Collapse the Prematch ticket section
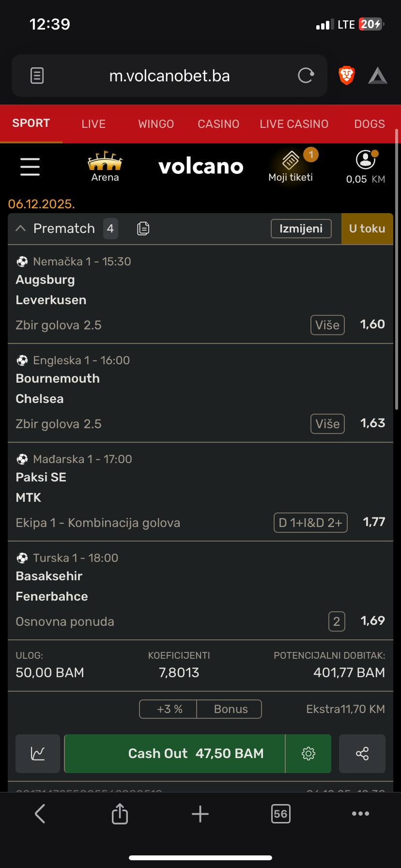 21,229
